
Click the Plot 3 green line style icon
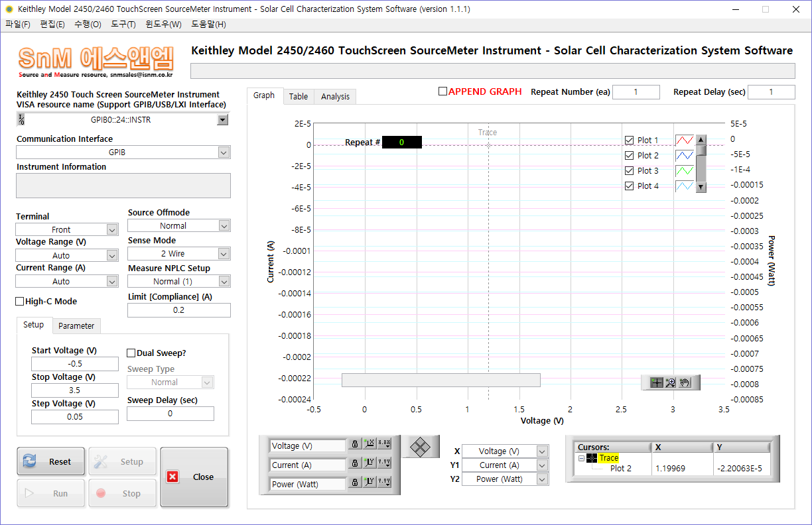tap(685, 170)
